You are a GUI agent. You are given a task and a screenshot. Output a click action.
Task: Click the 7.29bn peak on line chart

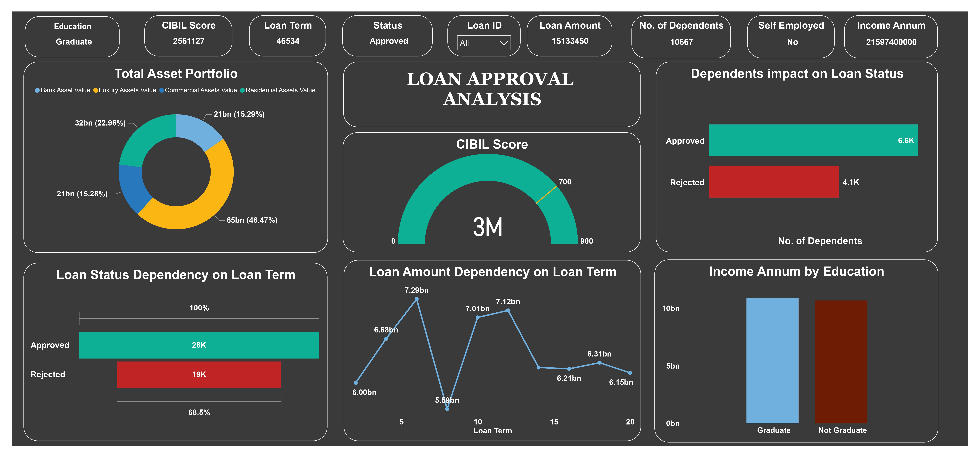[417, 299]
